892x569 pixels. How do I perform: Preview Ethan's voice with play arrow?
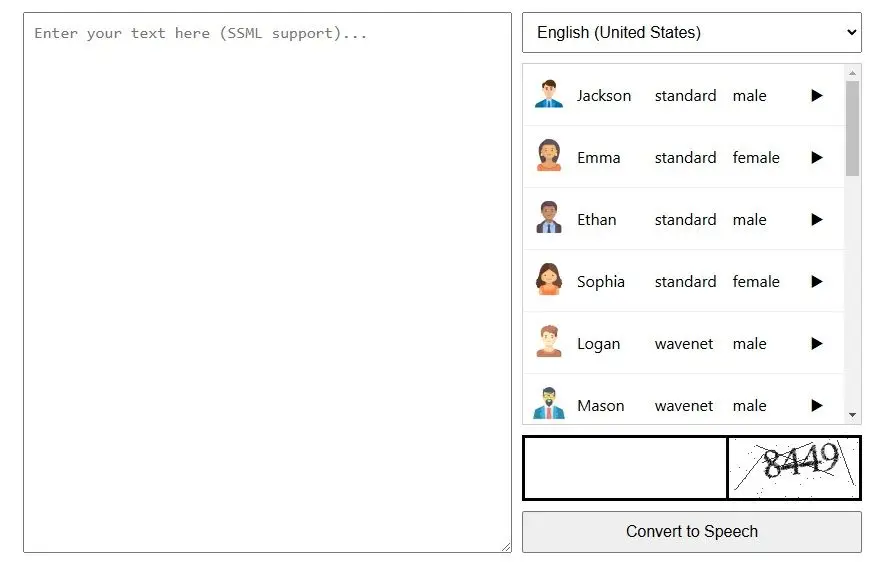pos(817,220)
